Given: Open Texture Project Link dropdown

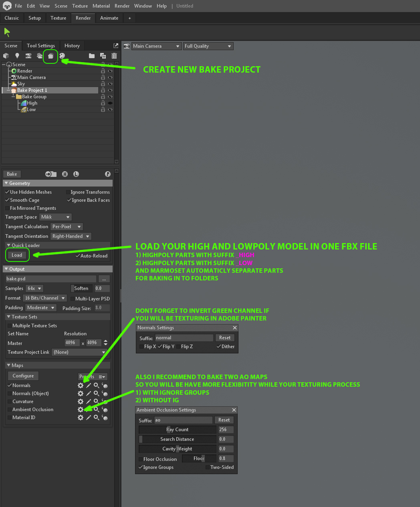Looking at the screenshot, I should (80, 352).
